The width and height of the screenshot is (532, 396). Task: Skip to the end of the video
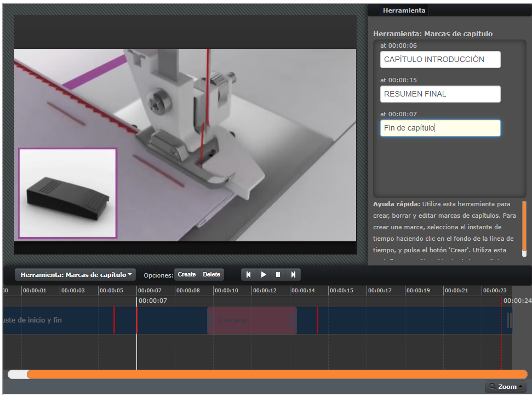(293, 274)
